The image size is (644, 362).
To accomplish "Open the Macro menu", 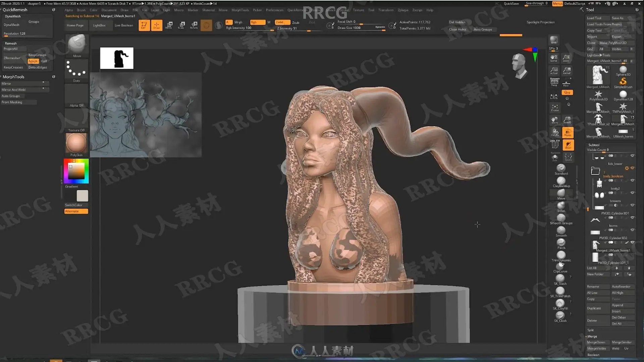I will coord(179,10).
